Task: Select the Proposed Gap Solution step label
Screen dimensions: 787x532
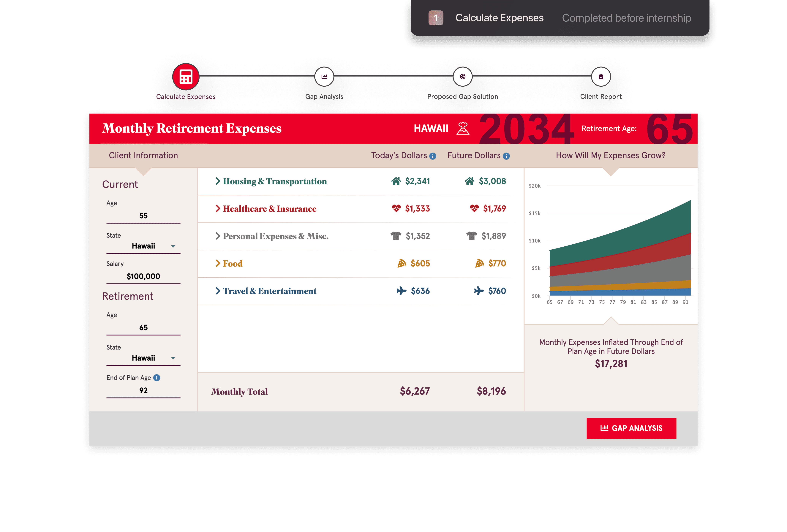Action: click(462, 96)
